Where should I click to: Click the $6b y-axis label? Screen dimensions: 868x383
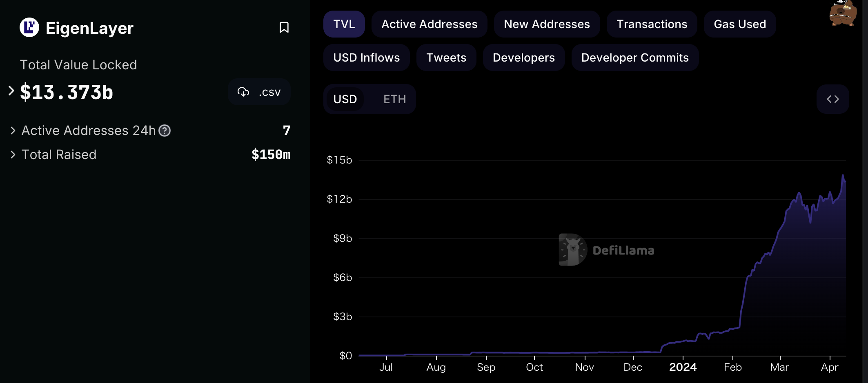(x=343, y=277)
